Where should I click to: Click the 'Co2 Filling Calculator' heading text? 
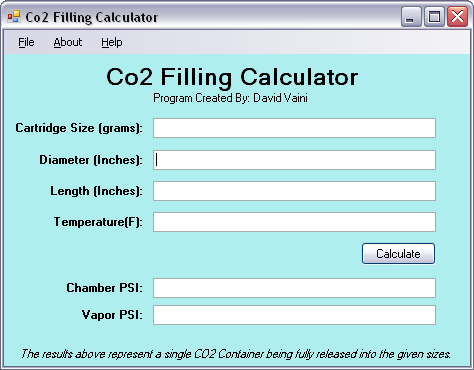click(x=232, y=77)
